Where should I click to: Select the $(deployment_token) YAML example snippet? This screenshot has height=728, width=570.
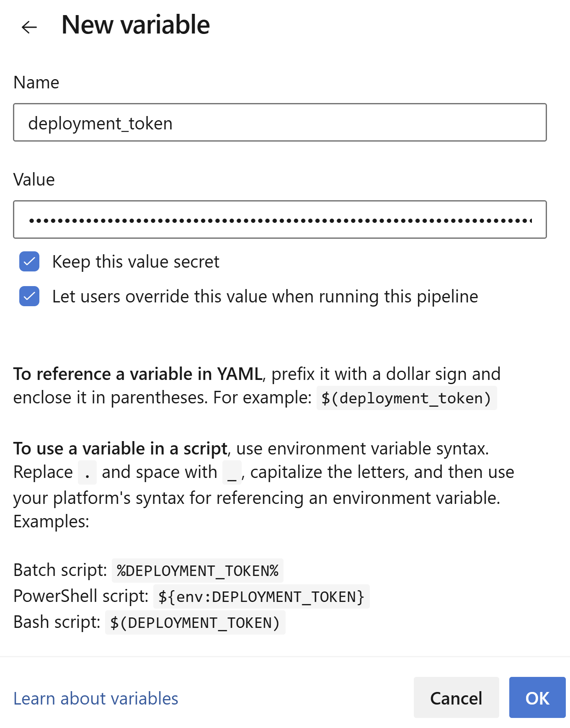(406, 398)
